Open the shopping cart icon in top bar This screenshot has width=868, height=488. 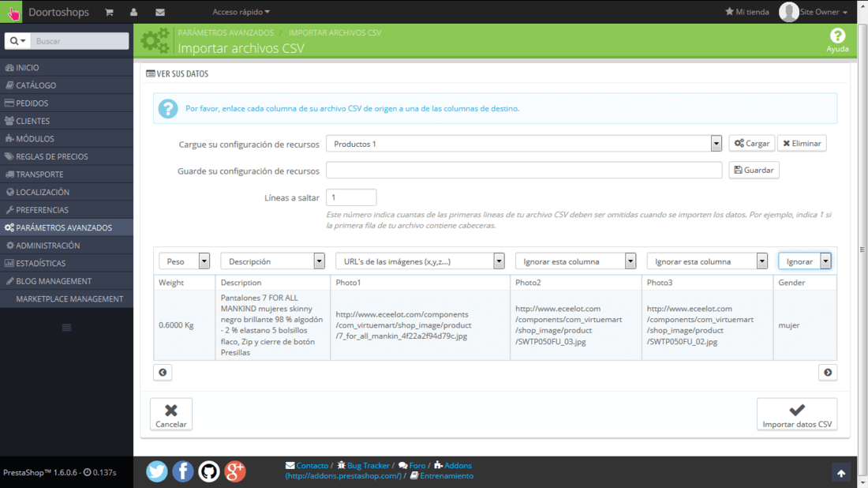tap(109, 12)
